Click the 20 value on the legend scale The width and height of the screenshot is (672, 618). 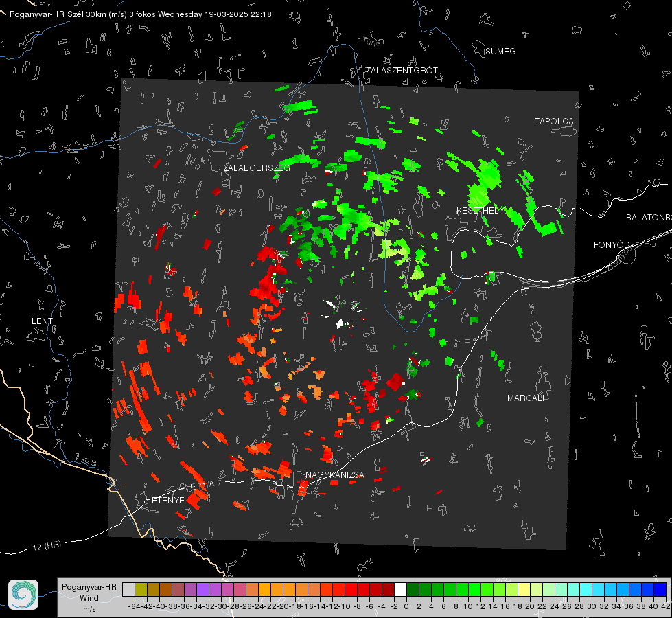tap(531, 606)
